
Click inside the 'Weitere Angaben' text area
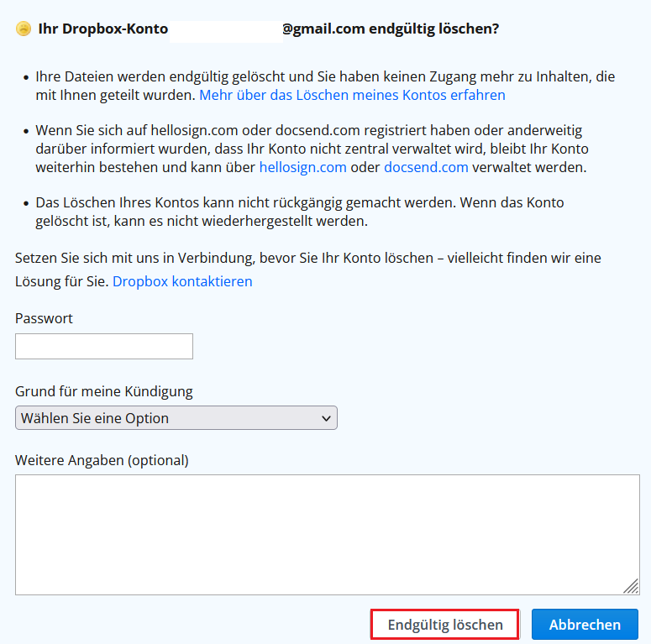tap(327, 535)
